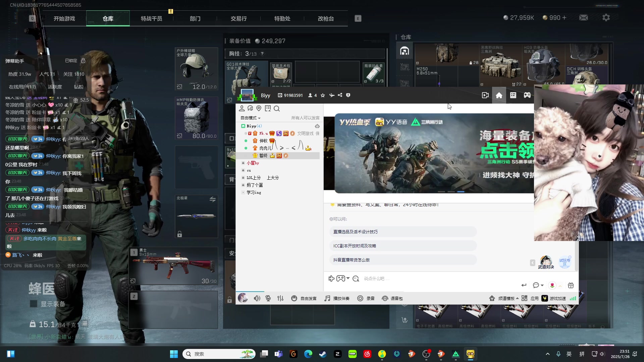Image resolution: width=644 pixels, height=362 pixels.
Task: Open the emoji picker in YY chat
Action: coord(356,279)
